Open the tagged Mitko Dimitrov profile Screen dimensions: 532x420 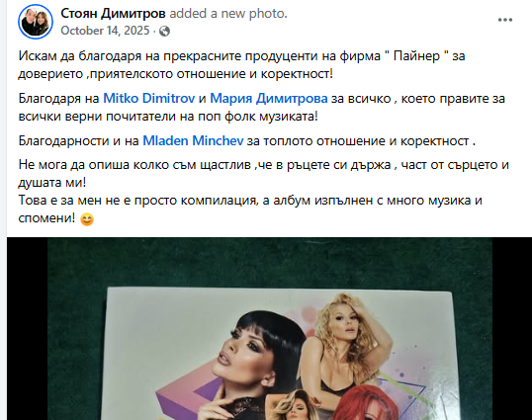click(149, 98)
